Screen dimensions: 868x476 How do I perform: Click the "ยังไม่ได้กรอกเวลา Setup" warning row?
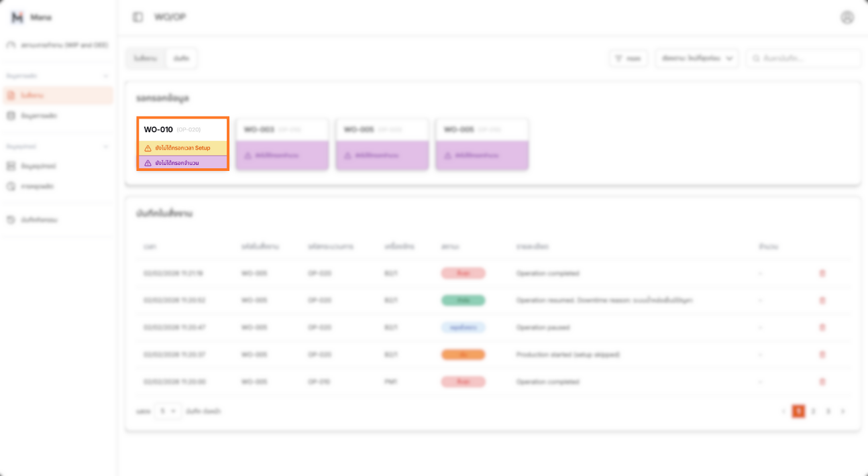pyautogui.click(x=182, y=148)
